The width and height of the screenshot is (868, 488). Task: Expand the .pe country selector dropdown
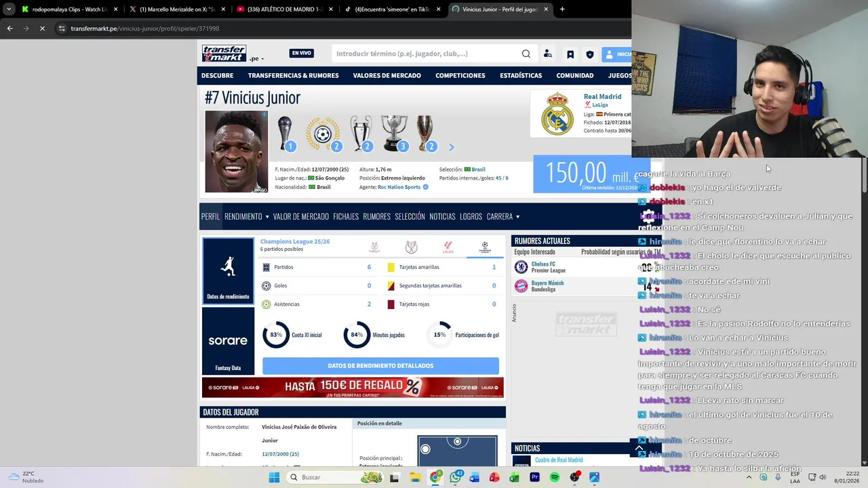tap(256, 58)
